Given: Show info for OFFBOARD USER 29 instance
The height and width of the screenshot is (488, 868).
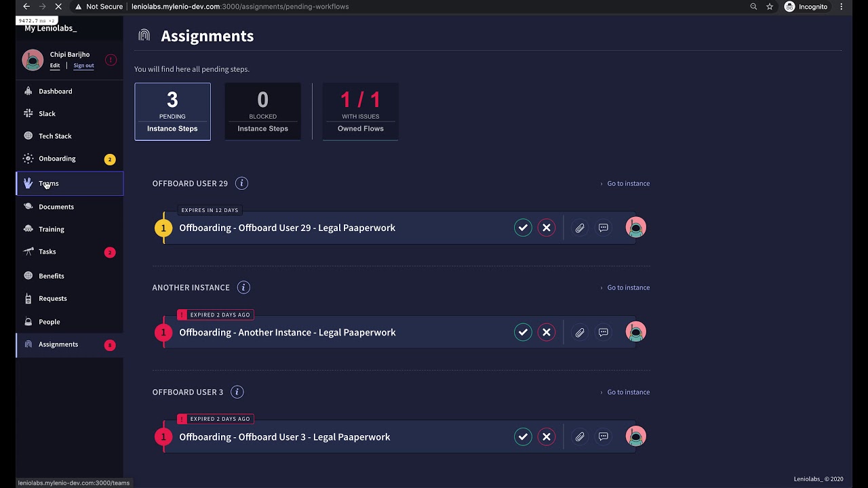Looking at the screenshot, I should [241, 183].
